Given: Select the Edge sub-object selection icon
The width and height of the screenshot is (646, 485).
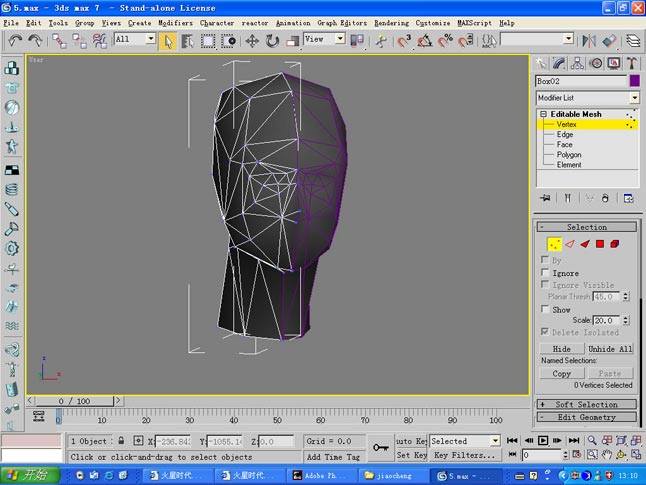Looking at the screenshot, I should (570, 244).
